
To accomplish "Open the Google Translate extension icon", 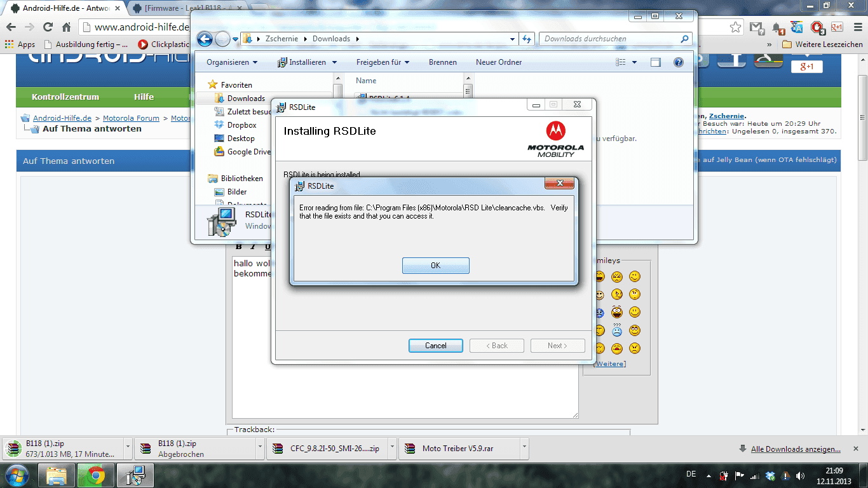I will pyautogui.click(x=797, y=27).
